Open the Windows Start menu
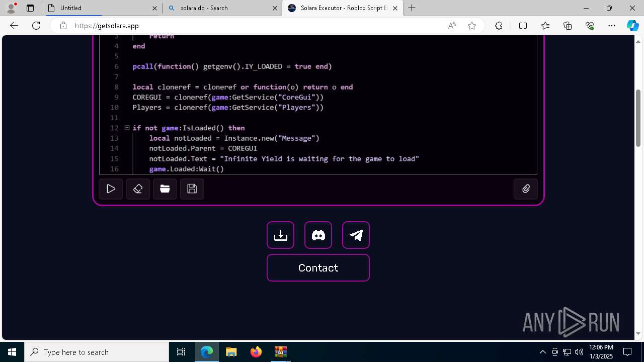The height and width of the screenshot is (362, 644). [x=12, y=352]
